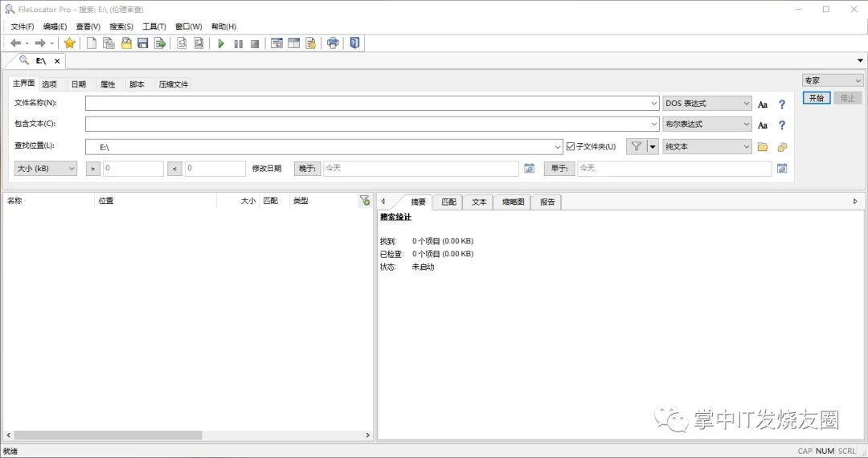Click the scheduled document icon in the toolbar

click(310, 43)
